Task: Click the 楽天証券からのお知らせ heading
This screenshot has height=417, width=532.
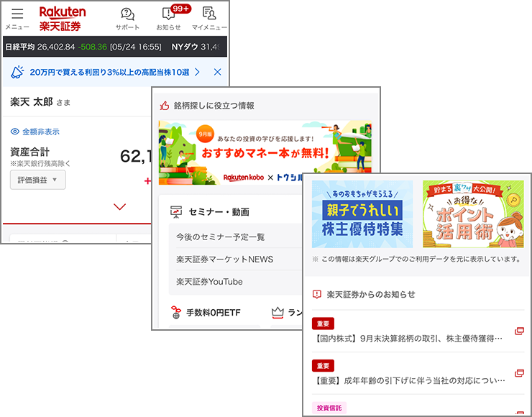Action: click(371, 294)
